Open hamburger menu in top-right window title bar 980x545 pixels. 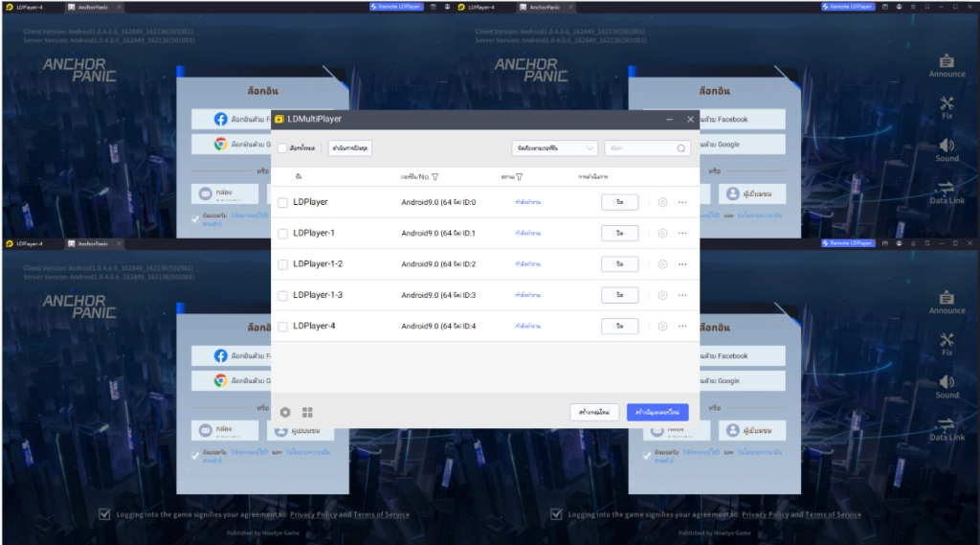point(913,7)
